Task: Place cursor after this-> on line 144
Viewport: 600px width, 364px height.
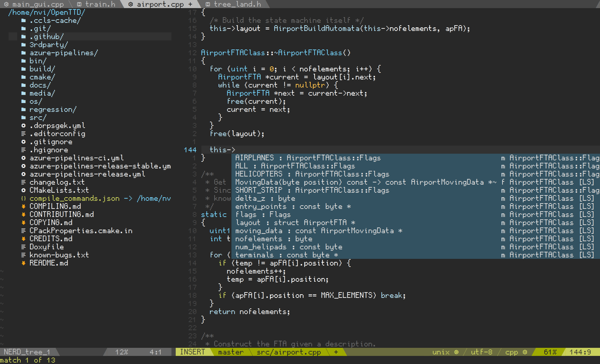Action: click(x=236, y=150)
